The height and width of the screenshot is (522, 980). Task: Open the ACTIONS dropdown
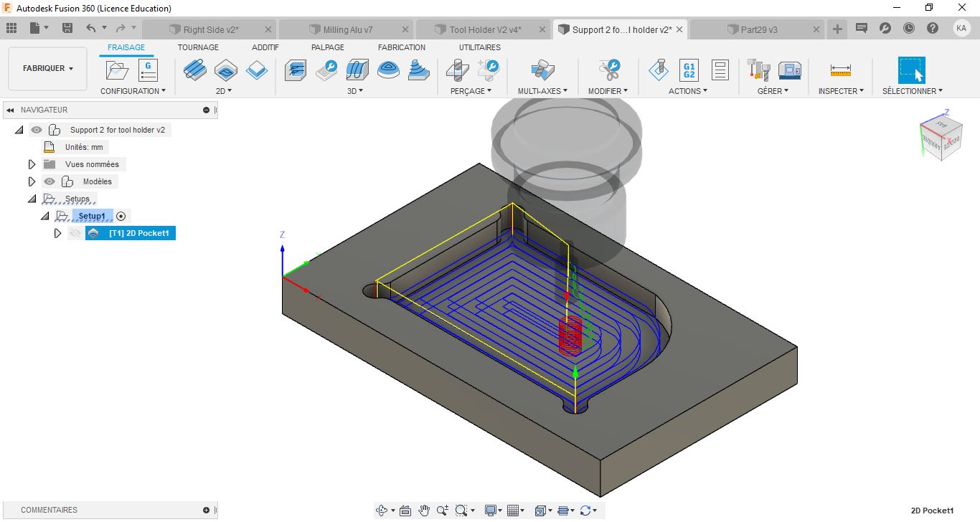click(x=688, y=91)
